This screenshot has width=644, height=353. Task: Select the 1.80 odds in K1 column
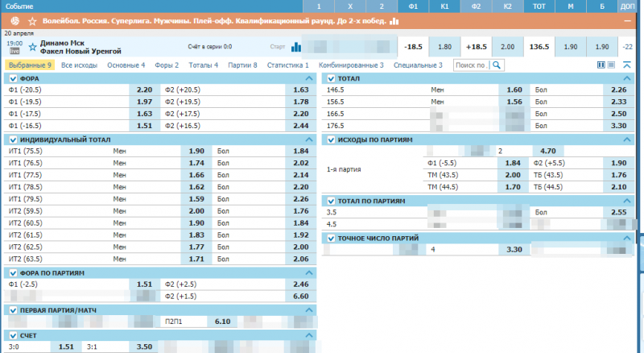pyautogui.click(x=450, y=47)
